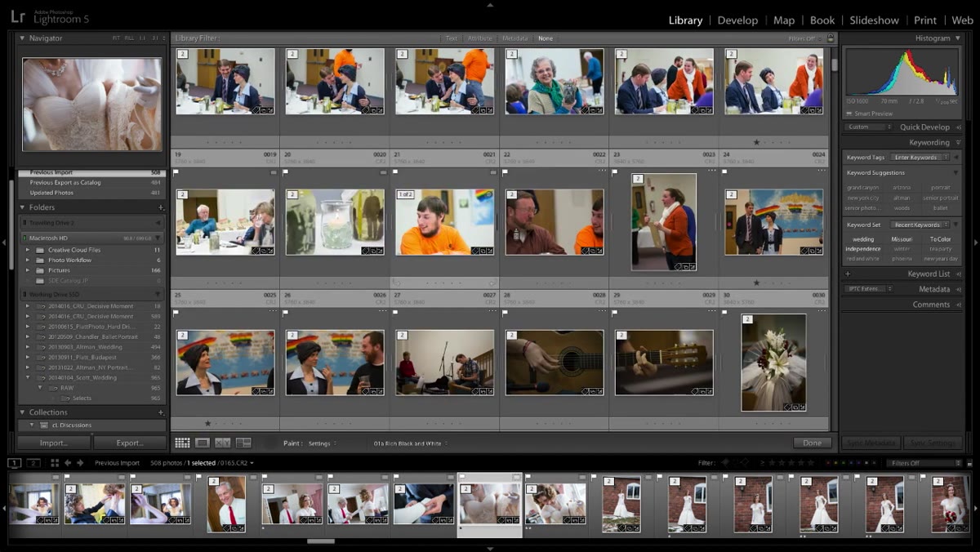Screen dimensions: 980x552
Task: Click the Sync Metadata button
Action: 872,443
